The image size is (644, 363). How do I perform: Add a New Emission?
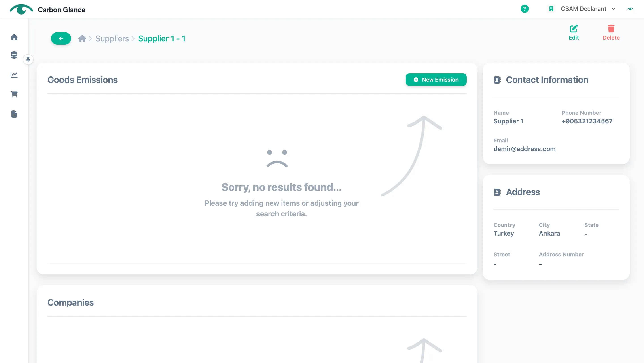click(436, 79)
